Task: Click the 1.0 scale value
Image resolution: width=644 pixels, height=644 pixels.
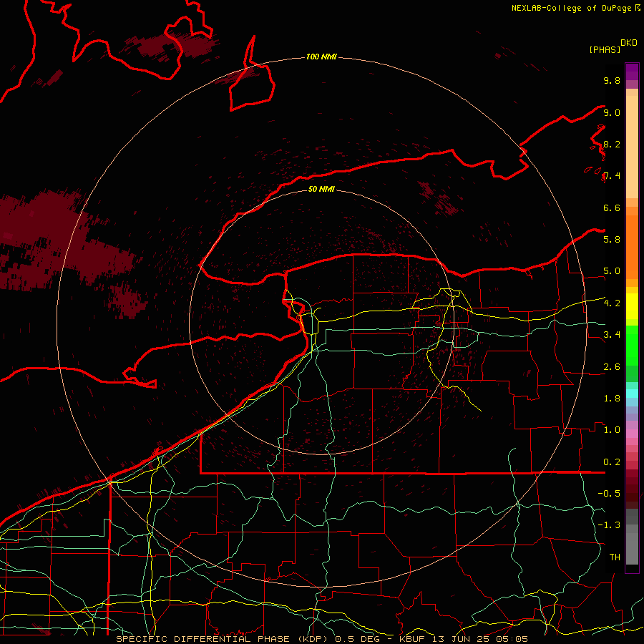Action: click(612, 430)
